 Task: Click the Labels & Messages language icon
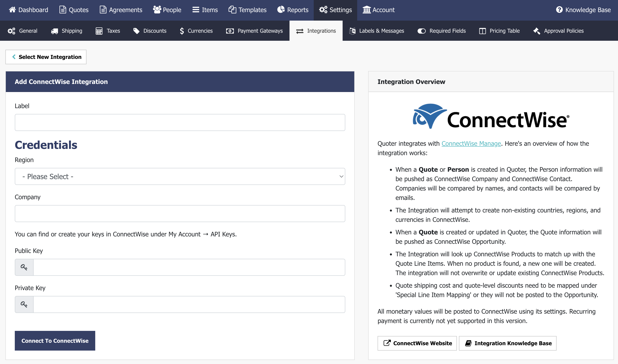click(352, 31)
